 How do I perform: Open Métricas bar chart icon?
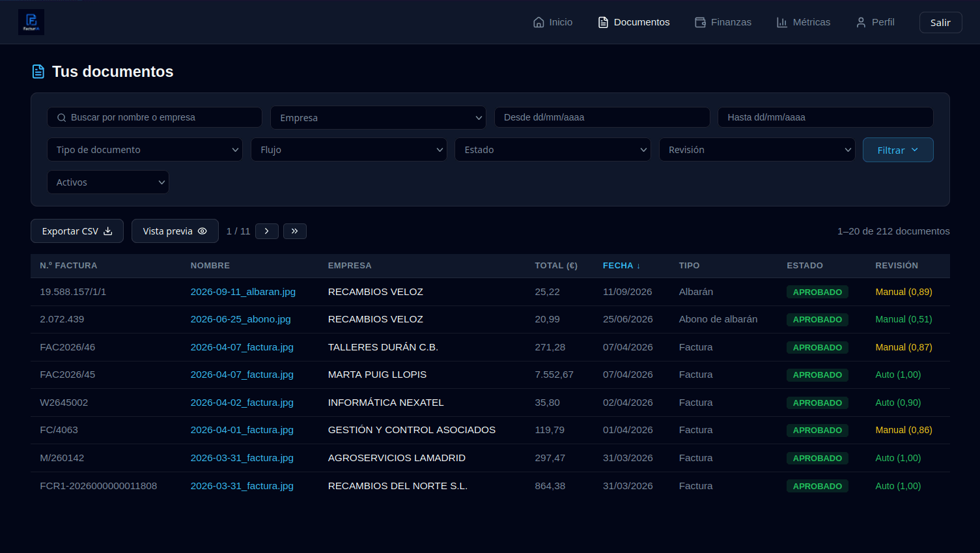pyautogui.click(x=782, y=22)
